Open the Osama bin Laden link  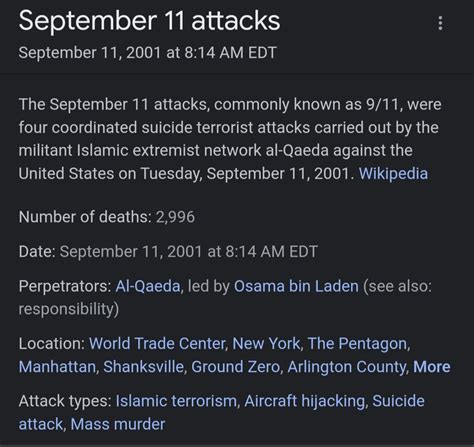296,286
